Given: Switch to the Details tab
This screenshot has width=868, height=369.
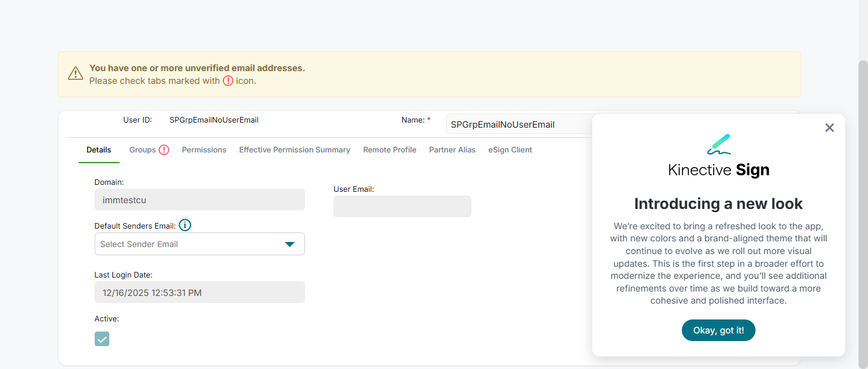Looking at the screenshot, I should (x=98, y=150).
